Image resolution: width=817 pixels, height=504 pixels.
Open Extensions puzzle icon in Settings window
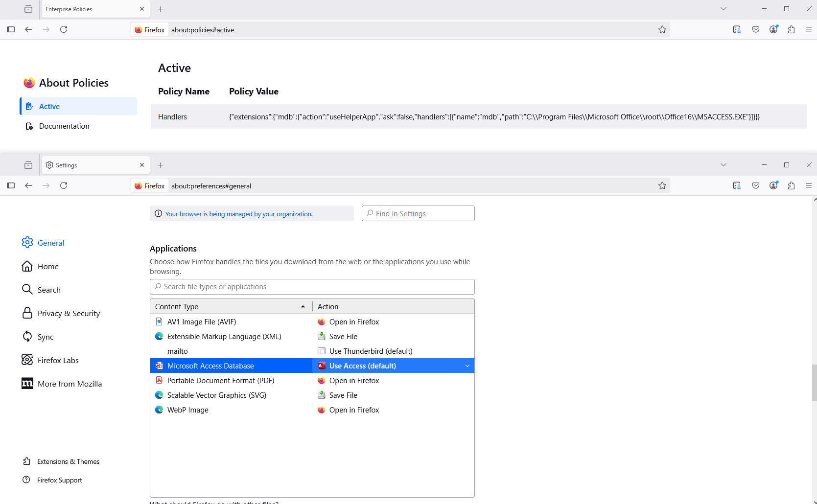pyautogui.click(x=791, y=185)
